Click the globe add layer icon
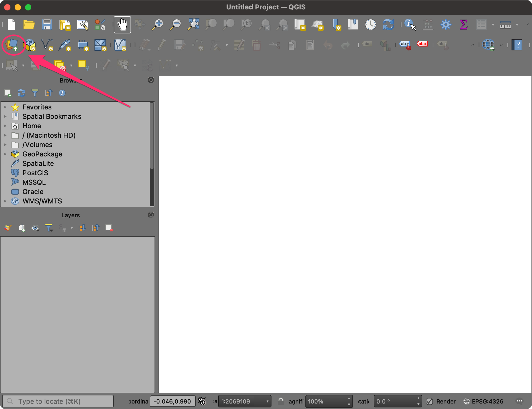The width and height of the screenshot is (532, 409). click(488, 45)
